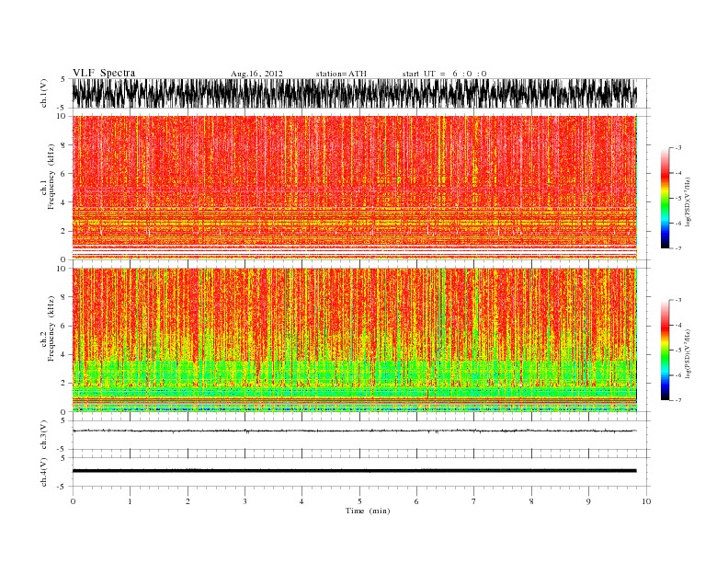
Task: Click the ch.2 colorbar "-3" value
Action: click(678, 300)
